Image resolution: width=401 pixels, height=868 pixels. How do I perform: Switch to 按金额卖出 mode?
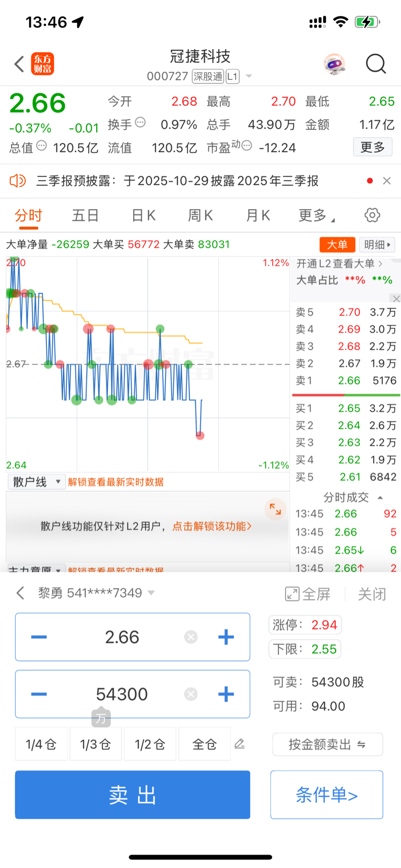coord(327,744)
